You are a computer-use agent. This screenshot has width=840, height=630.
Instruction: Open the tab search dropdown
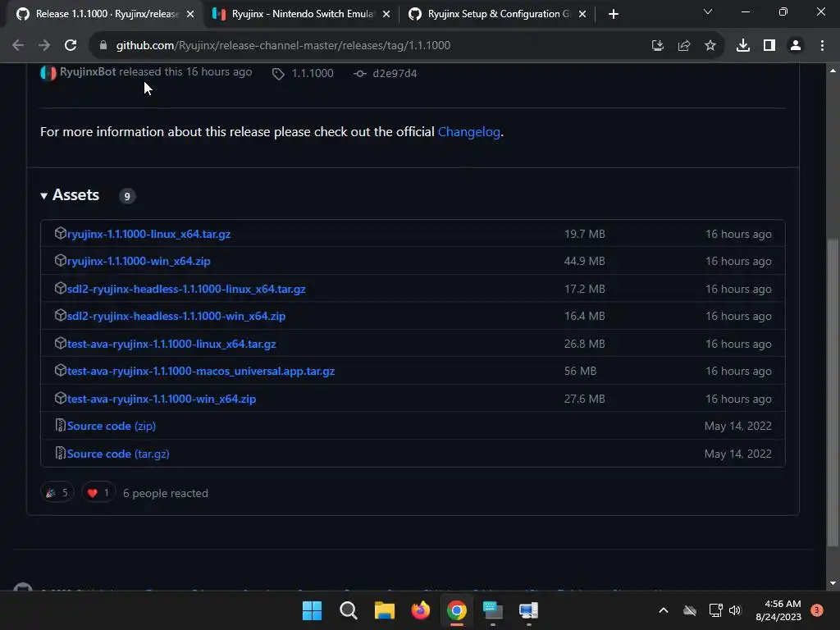[708, 11]
